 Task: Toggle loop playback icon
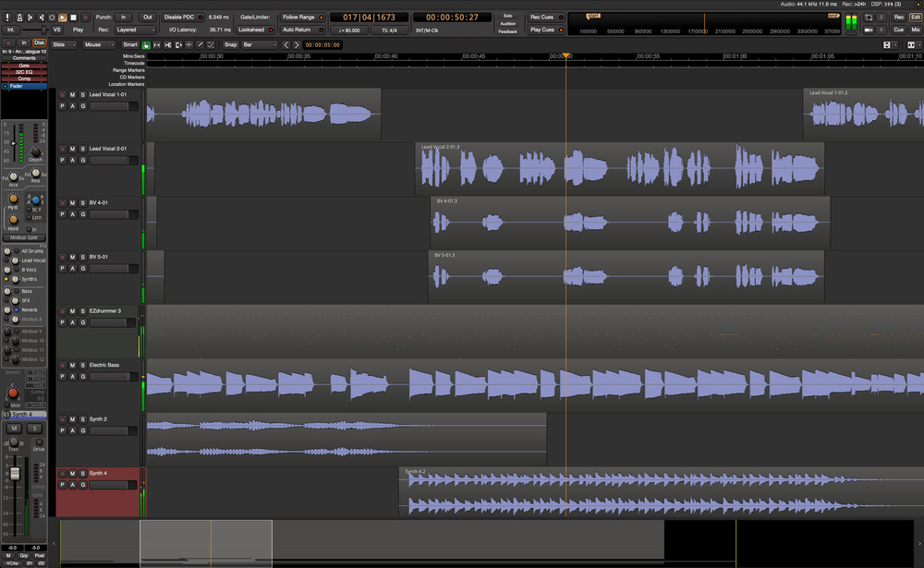[x=51, y=18]
